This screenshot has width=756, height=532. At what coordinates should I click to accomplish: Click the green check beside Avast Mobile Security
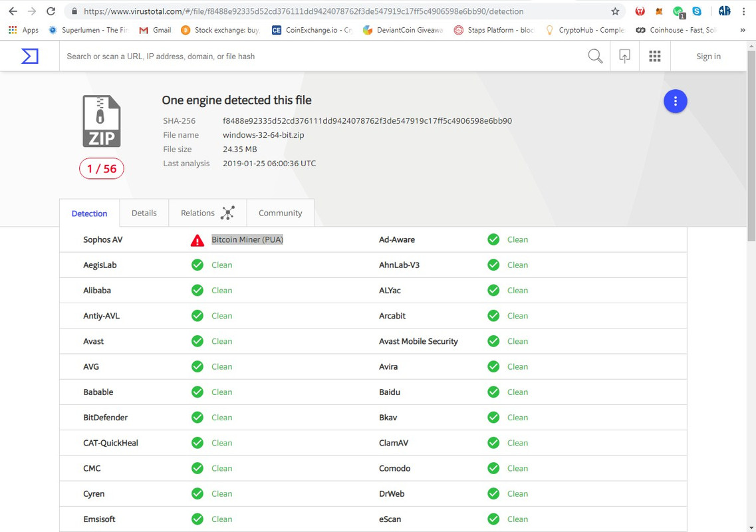(x=493, y=341)
